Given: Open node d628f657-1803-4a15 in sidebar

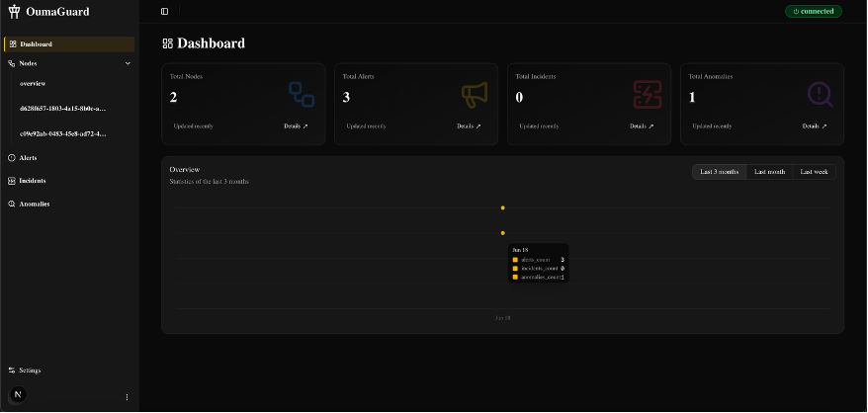Looking at the screenshot, I should tap(62, 109).
